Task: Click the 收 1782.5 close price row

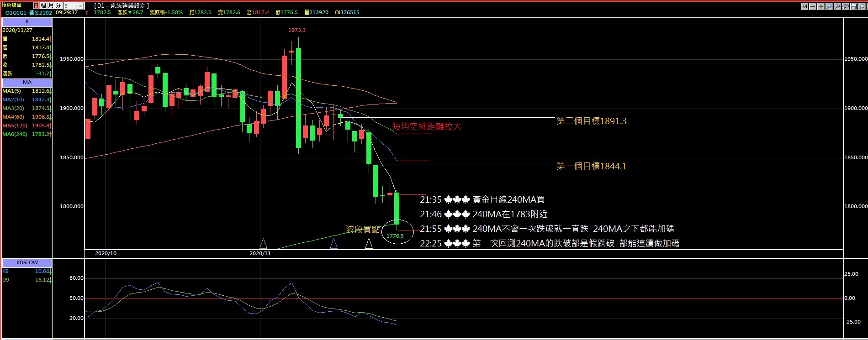Action: click(27, 65)
